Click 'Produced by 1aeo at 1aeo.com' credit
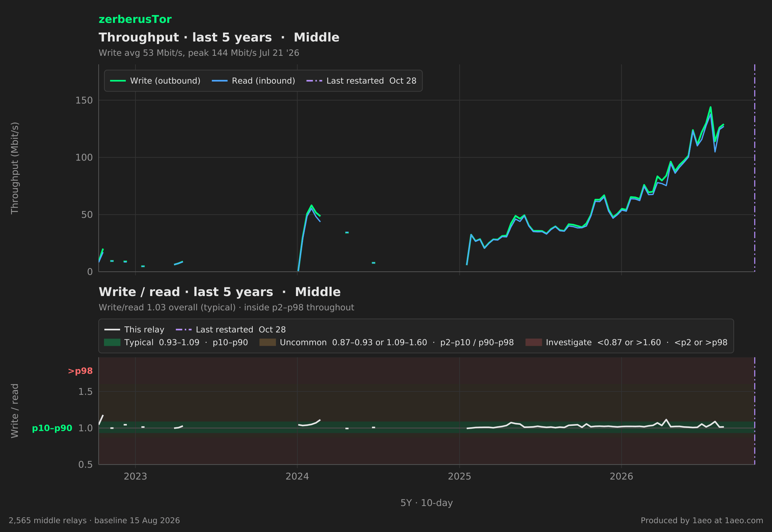The image size is (772, 532). pos(702,521)
